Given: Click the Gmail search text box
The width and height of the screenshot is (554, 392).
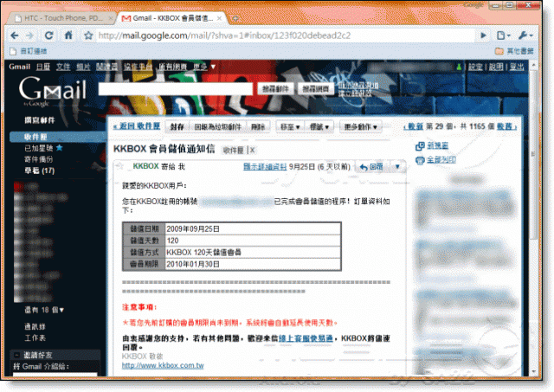Looking at the screenshot, I should point(176,89).
